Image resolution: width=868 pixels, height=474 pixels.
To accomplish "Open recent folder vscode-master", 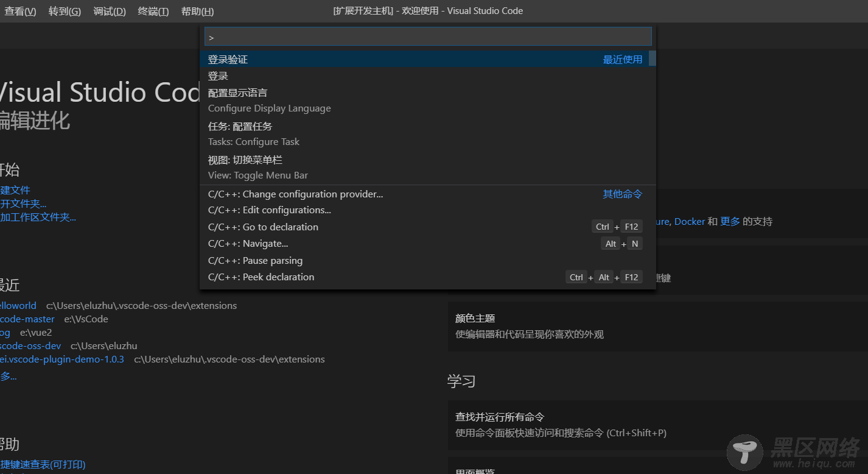I will [27, 319].
